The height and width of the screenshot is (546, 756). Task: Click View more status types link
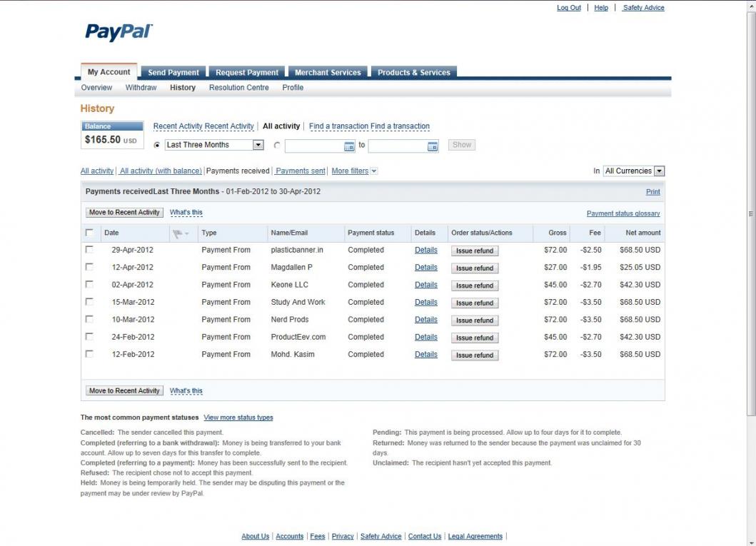tap(238, 418)
